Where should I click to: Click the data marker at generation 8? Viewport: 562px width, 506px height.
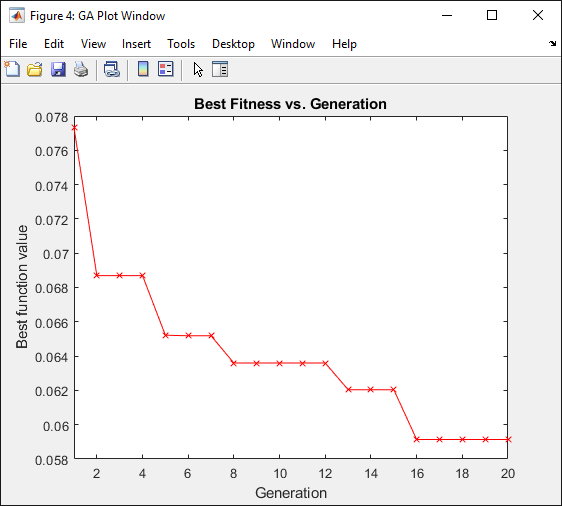coord(234,363)
